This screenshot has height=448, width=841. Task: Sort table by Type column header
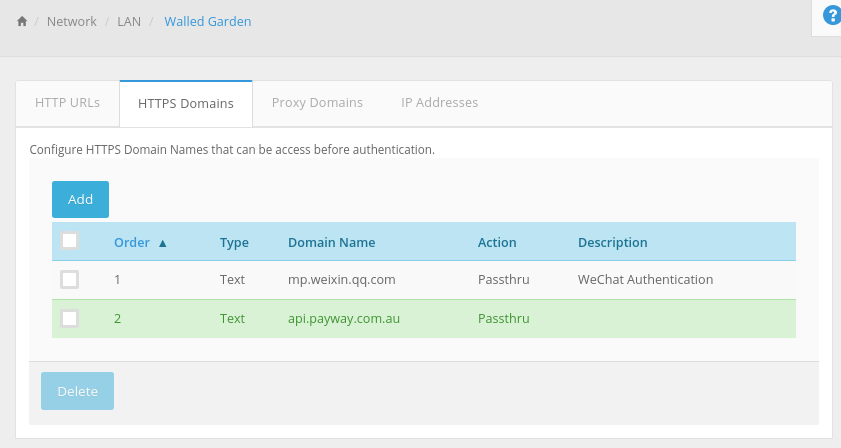click(x=234, y=243)
